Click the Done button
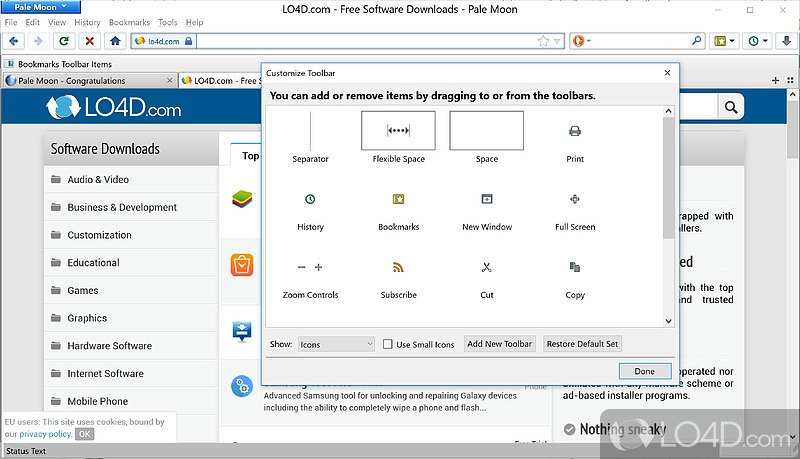The image size is (800, 459). [x=645, y=371]
